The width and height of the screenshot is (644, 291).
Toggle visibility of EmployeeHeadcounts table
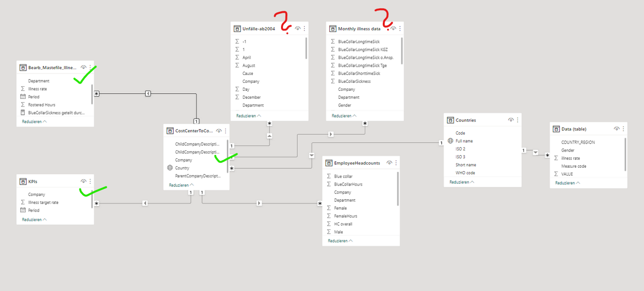tap(389, 163)
